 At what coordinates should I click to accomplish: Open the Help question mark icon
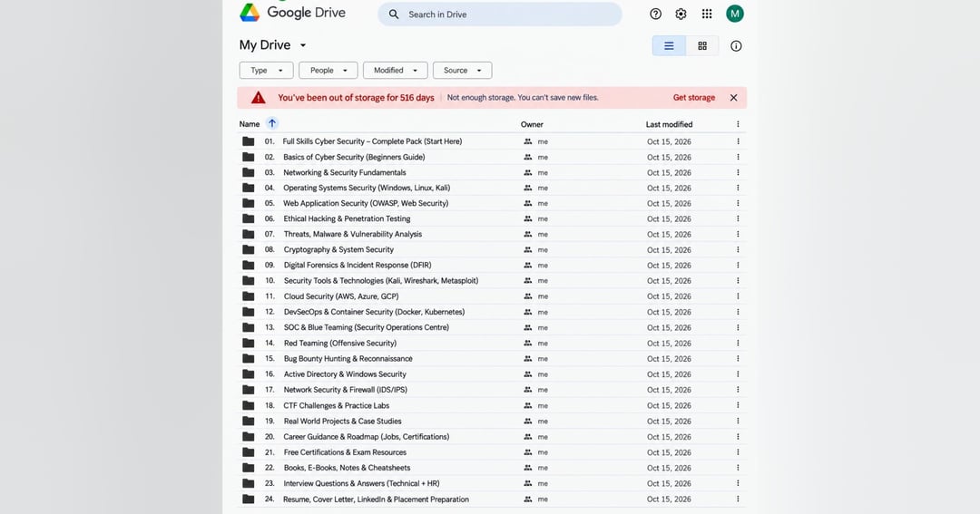pos(656,14)
